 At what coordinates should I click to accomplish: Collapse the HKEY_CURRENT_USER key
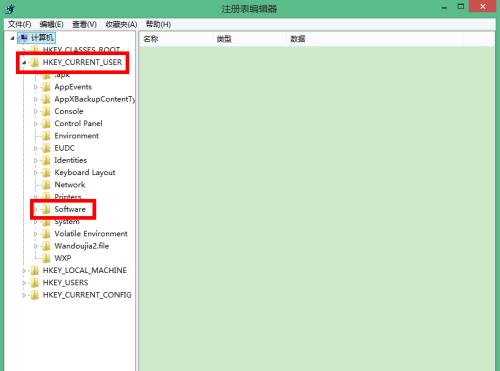(24, 62)
